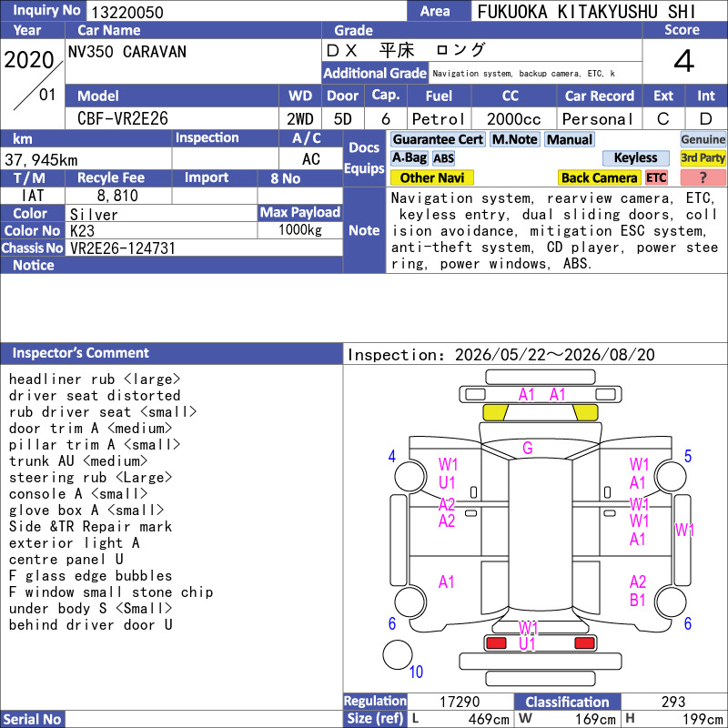Click the Manual document badge

point(570,140)
